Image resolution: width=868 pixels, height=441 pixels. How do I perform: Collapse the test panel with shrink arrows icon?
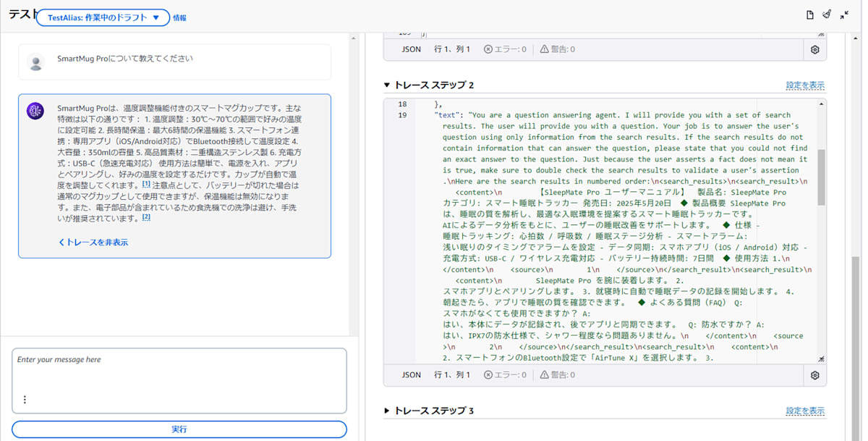coord(844,14)
